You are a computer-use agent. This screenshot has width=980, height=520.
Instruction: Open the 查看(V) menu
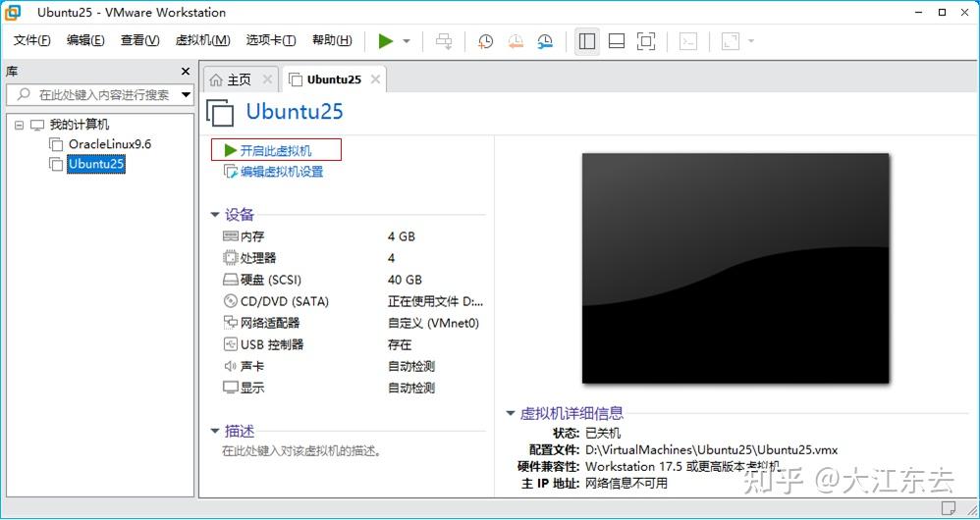coord(140,40)
